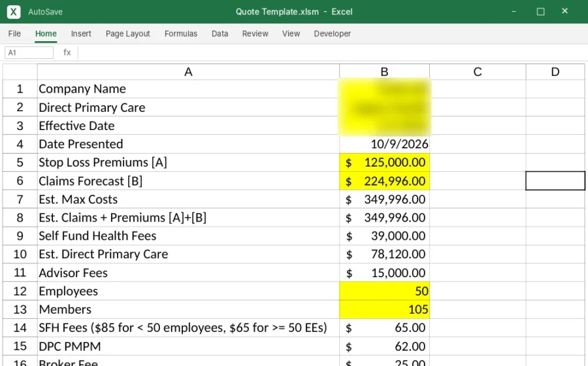Select the Effective Date label cell
Viewport: 588px width, 366px height.
tap(188, 125)
